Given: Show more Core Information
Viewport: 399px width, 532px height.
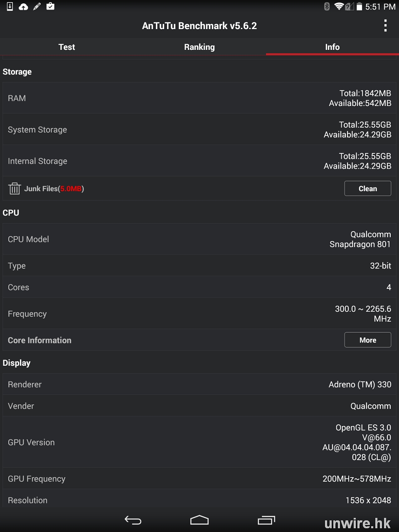Looking at the screenshot, I should [368, 340].
